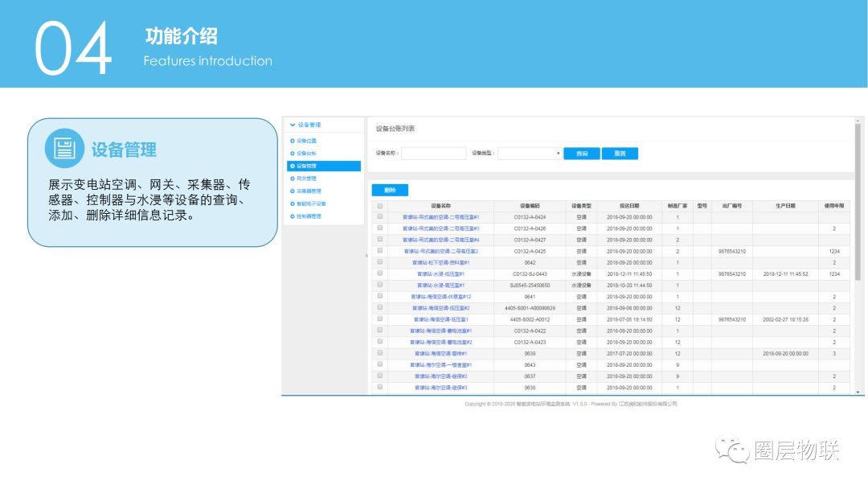Open the 海信空调-休息室#12 device link
Image resolution: width=868 pixels, height=489 pixels.
pos(440,297)
